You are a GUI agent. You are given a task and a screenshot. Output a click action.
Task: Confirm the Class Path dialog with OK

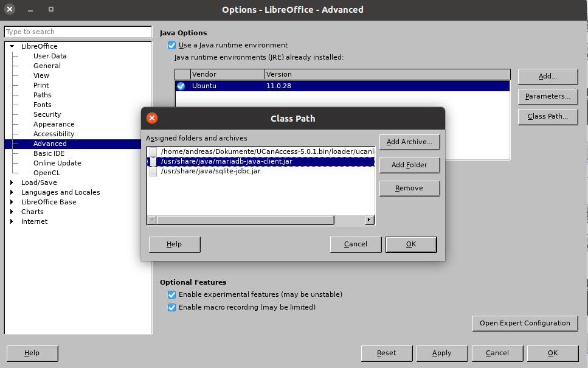click(x=410, y=244)
